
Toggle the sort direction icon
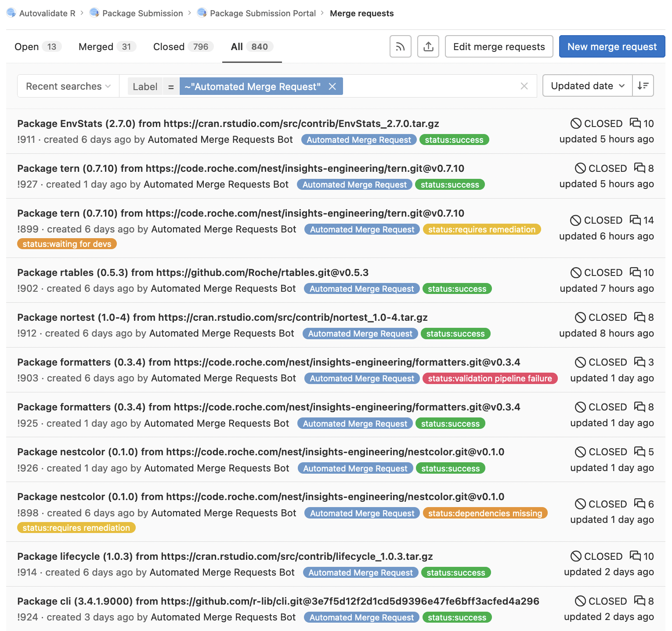tap(643, 86)
